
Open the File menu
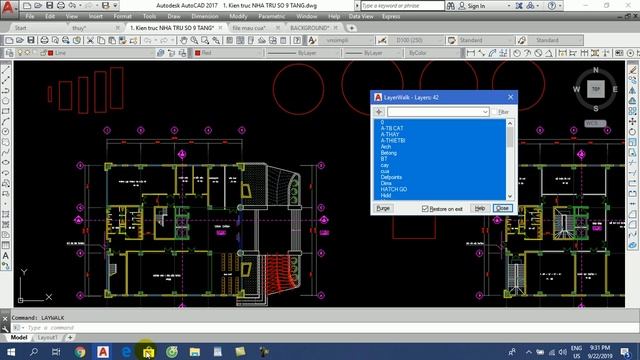(30, 16)
